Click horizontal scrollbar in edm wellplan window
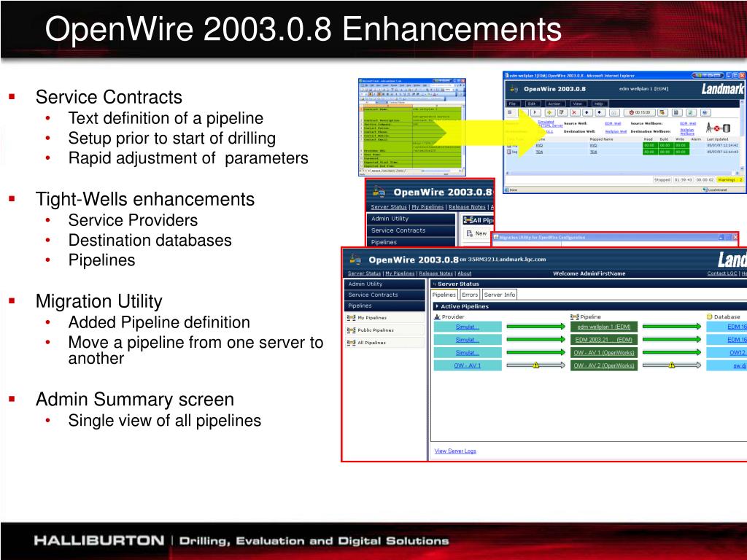 624,173
